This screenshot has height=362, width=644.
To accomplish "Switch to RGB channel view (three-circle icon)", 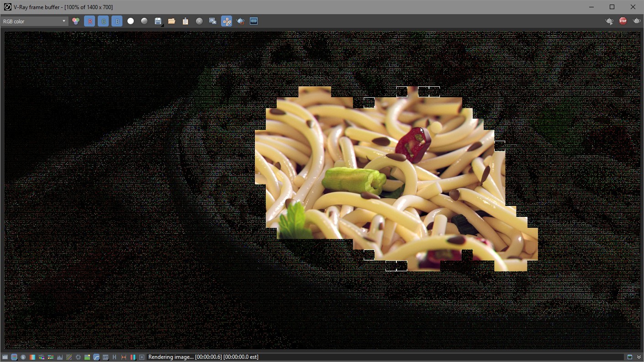I will point(76,21).
